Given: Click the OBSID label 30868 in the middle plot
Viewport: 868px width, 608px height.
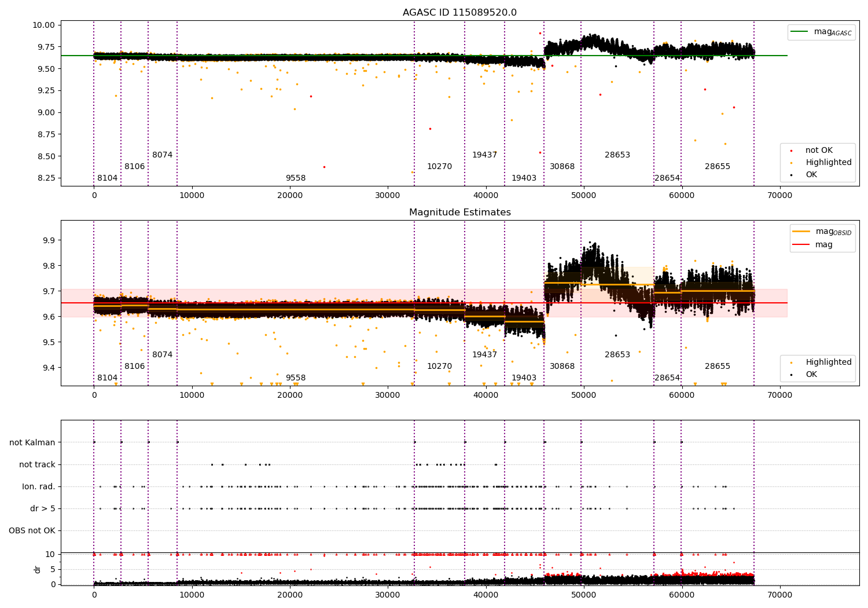Looking at the screenshot, I should (562, 367).
